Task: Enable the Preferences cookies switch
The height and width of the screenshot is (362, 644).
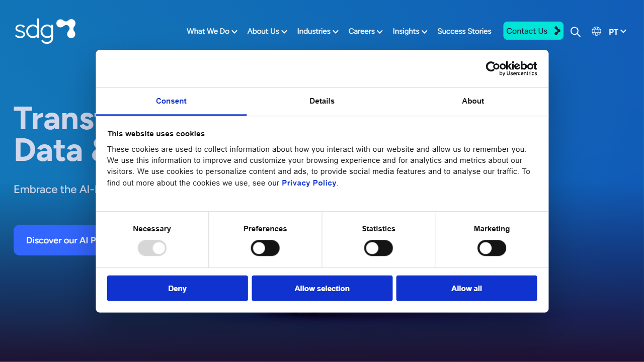Action: tap(265, 248)
